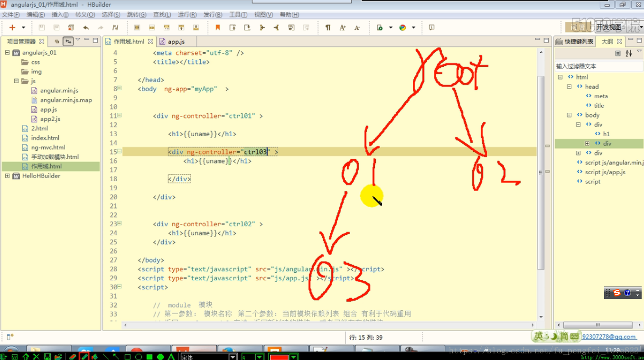Open dropdown arrow beside green run icon
The width and height of the screenshot is (644, 360).
coord(391,28)
